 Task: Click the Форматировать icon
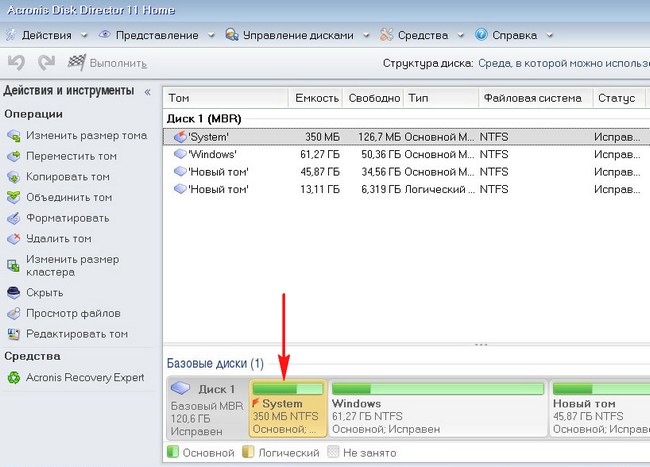14,218
